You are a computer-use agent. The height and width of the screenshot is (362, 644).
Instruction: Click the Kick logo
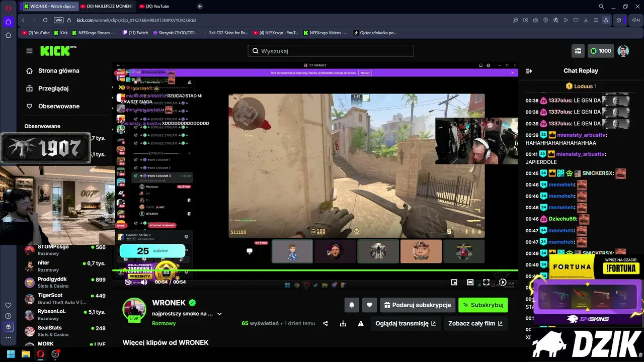58,51
